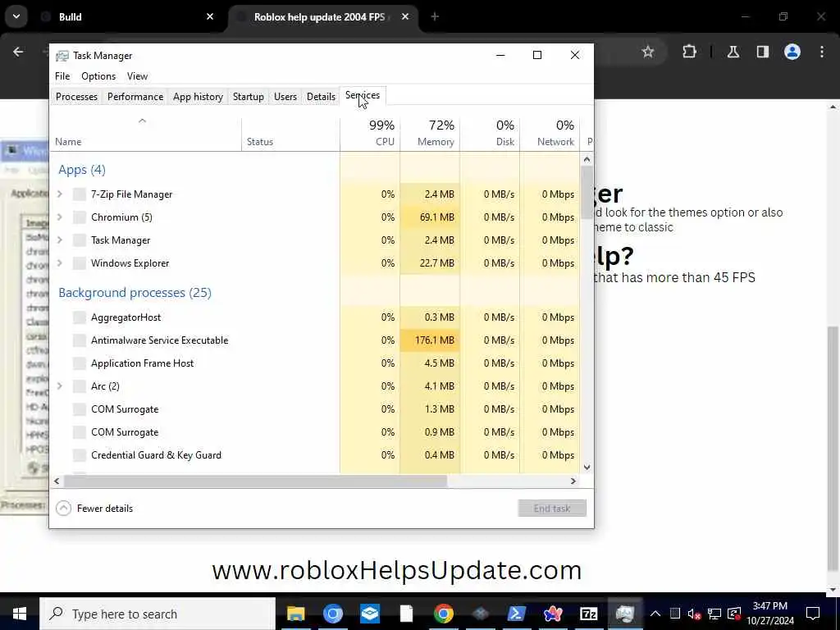Open the Options menu in Task Manager

pyautogui.click(x=98, y=76)
